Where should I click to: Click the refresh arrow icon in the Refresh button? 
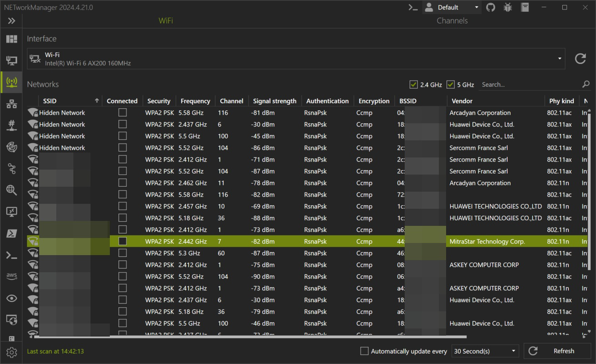click(533, 351)
